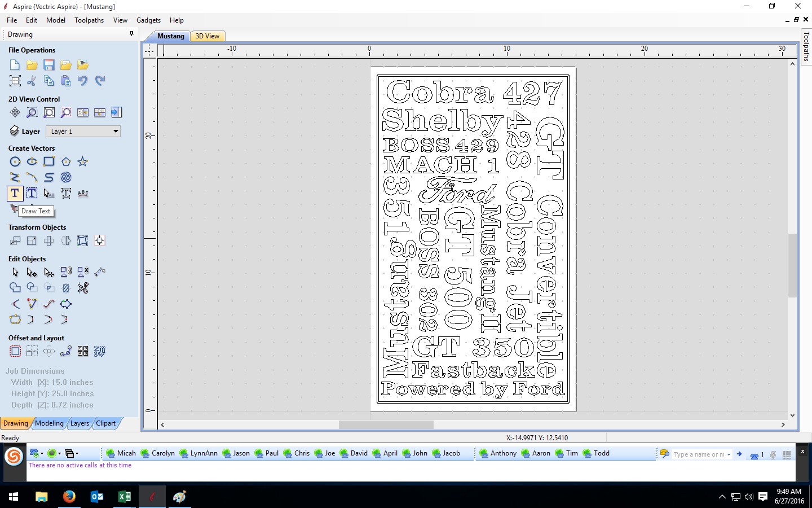
Task: Select the Draw Ellipse tool
Action: 32,162
